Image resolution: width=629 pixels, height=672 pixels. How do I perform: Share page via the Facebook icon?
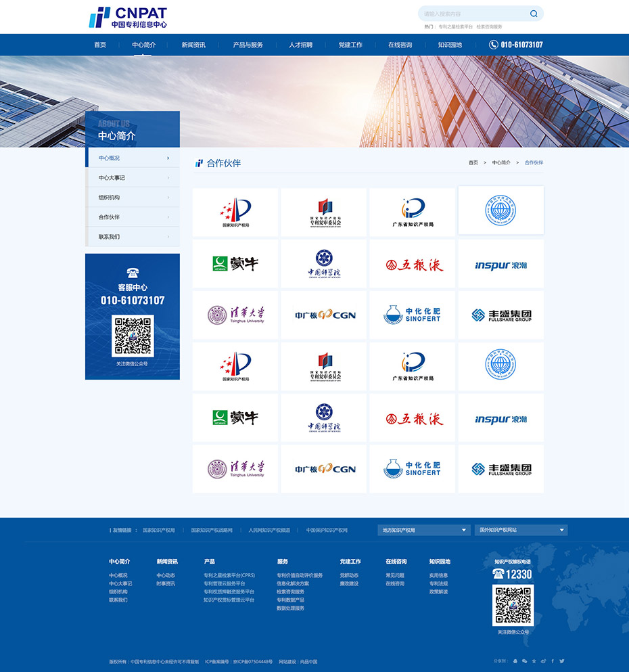pyautogui.click(x=553, y=661)
